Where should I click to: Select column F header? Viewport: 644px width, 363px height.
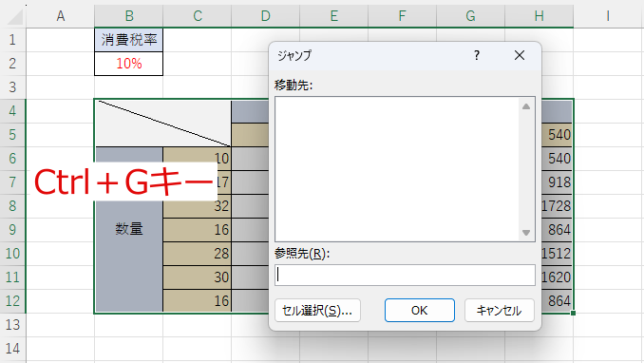pos(402,15)
